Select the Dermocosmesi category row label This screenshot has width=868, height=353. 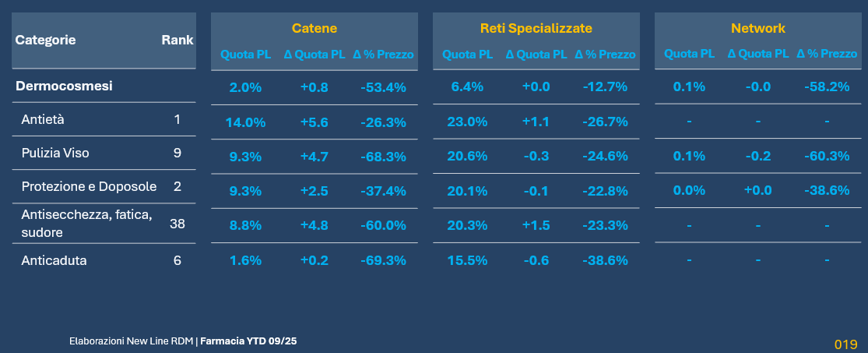(64, 86)
